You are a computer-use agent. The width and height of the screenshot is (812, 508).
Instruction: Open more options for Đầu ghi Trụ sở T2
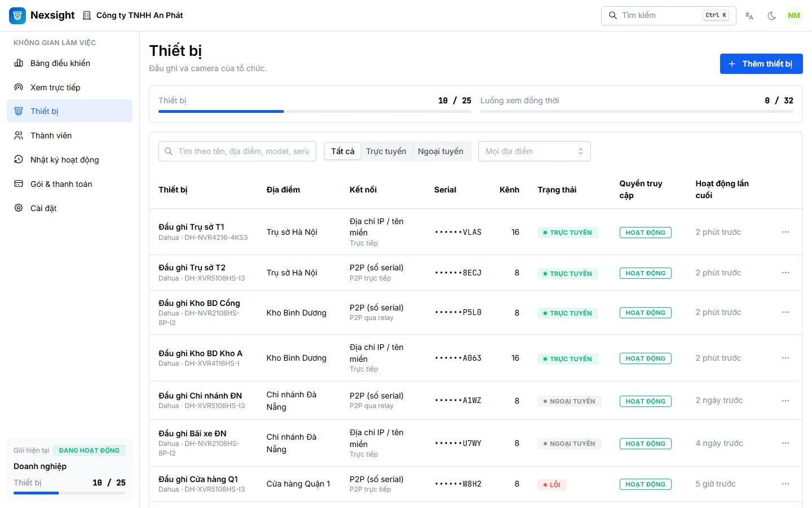(x=785, y=273)
